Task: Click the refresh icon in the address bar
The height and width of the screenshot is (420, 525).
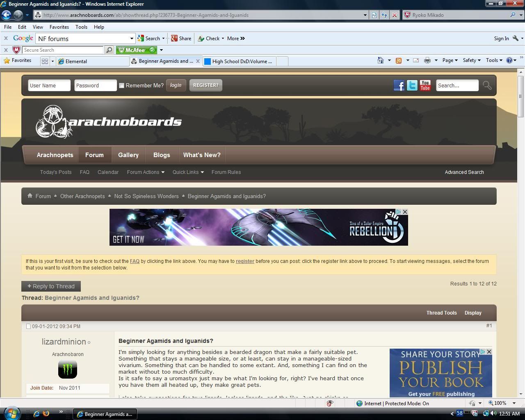Action: tap(384, 15)
